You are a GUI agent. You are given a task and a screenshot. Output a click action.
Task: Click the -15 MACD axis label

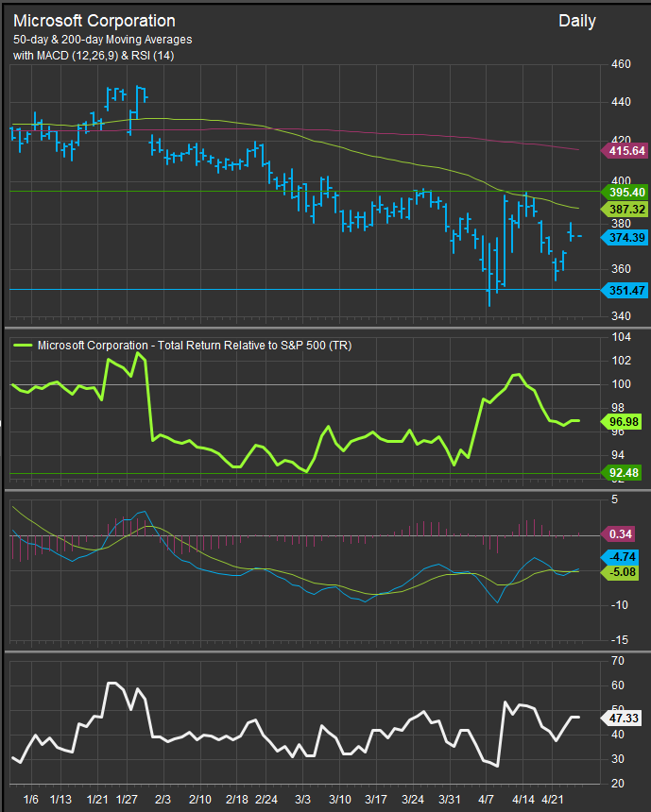[x=620, y=640]
